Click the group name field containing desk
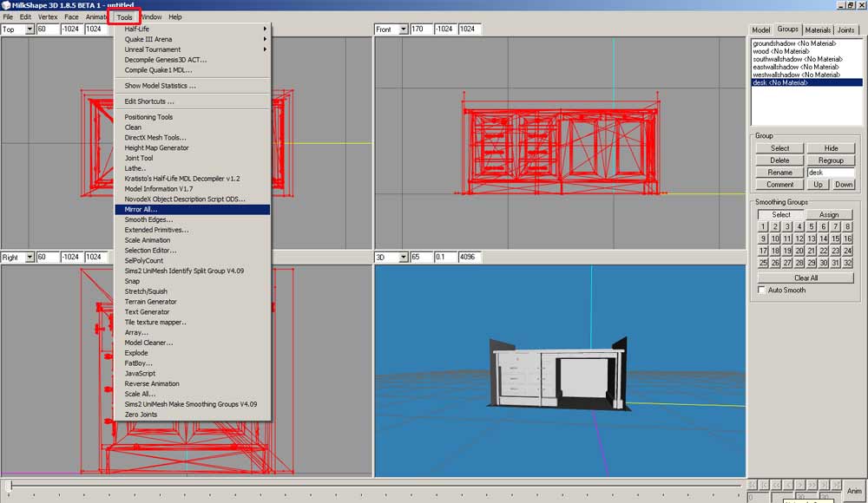Viewport: 868px width, 503px height. (831, 173)
